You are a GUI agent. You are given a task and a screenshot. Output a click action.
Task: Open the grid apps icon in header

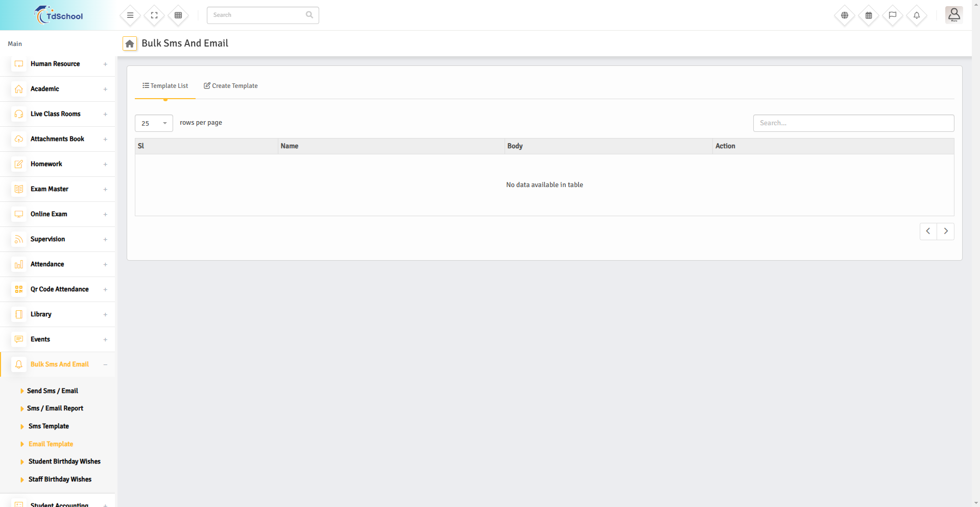click(x=178, y=15)
